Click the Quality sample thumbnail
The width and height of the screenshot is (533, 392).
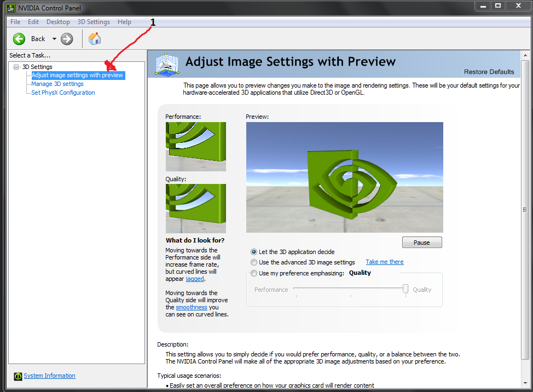tap(196, 209)
